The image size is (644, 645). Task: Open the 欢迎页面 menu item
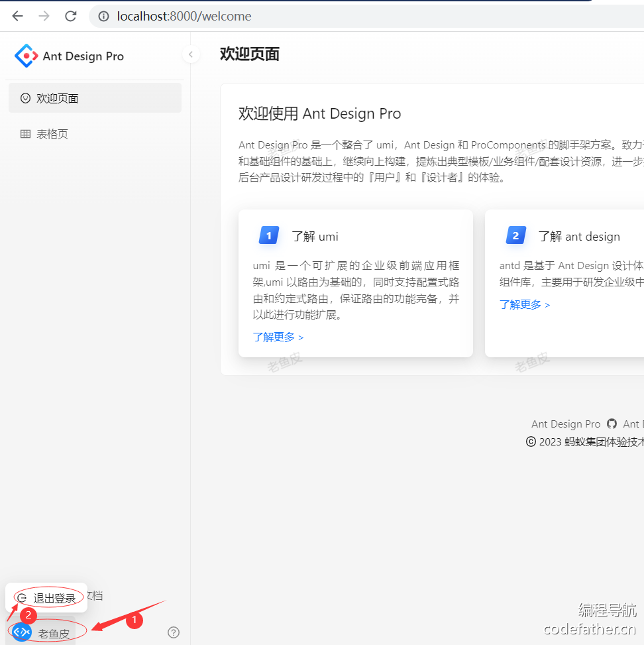pyautogui.click(x=95, y=98)
